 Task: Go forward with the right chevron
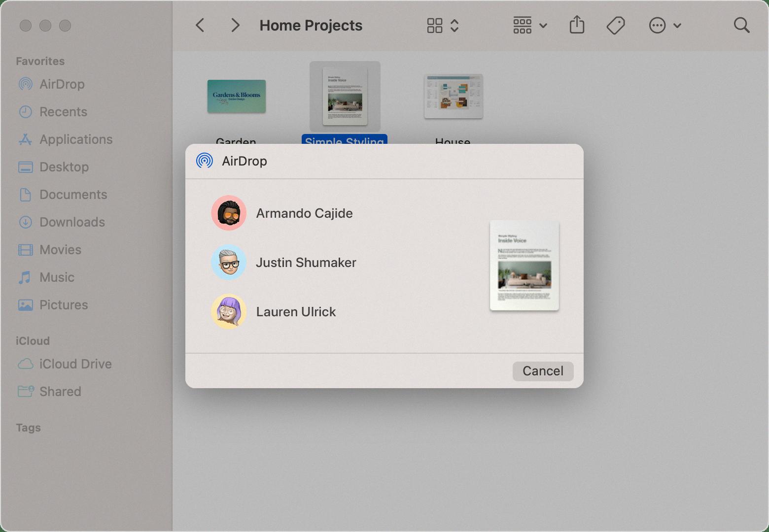236,26
